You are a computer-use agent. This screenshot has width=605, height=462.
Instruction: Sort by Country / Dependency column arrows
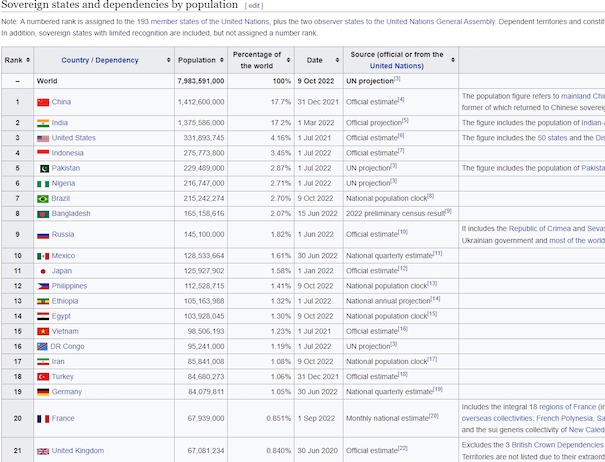click(169, 60)
